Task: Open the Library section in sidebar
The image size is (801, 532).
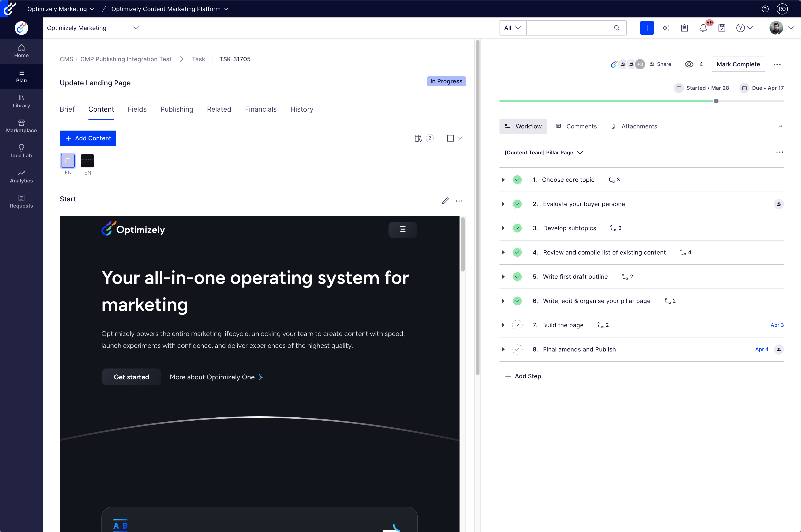Action: (x=21, y=101)
